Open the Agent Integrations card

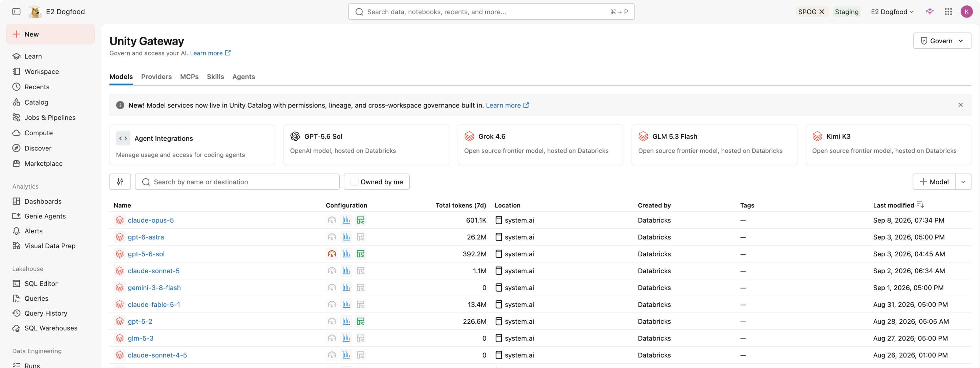pyautogui.click(x=192, y=145)
